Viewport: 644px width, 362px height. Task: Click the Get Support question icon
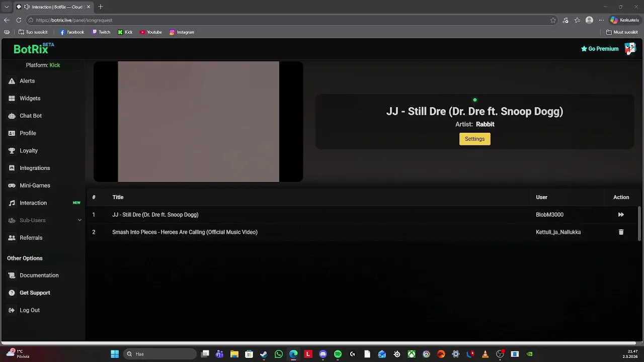click(x=12, y=293)
